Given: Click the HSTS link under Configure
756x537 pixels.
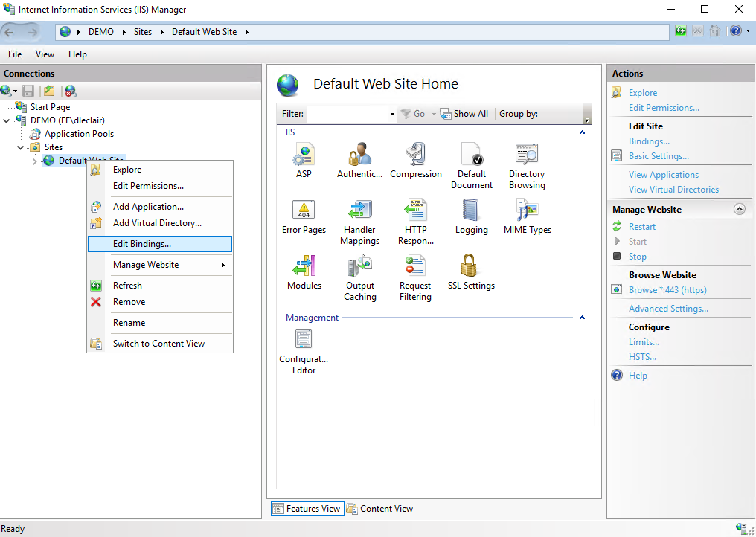Looking at the screenshot, I should (x=642, y=357).
